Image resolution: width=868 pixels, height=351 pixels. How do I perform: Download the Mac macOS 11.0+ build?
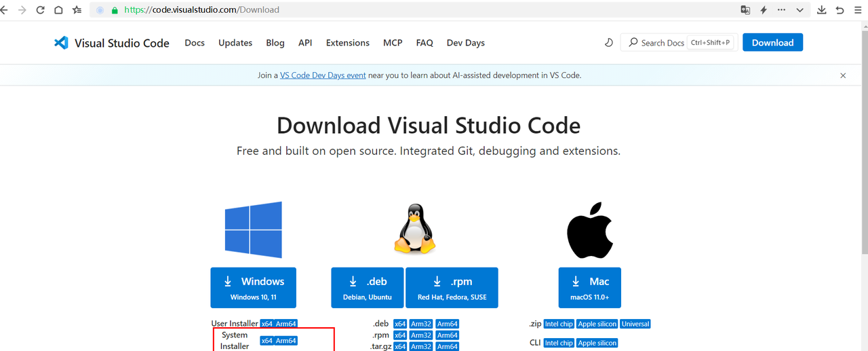[x=590, y=287]
